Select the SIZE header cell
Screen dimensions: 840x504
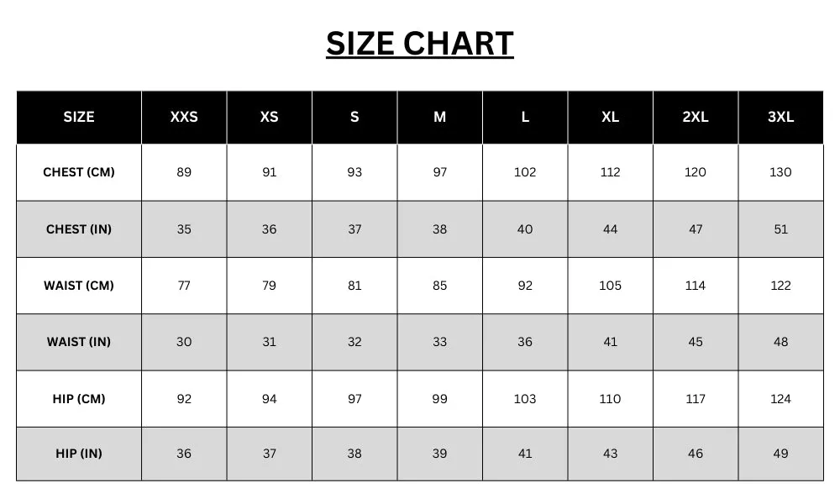coord(79,117)
